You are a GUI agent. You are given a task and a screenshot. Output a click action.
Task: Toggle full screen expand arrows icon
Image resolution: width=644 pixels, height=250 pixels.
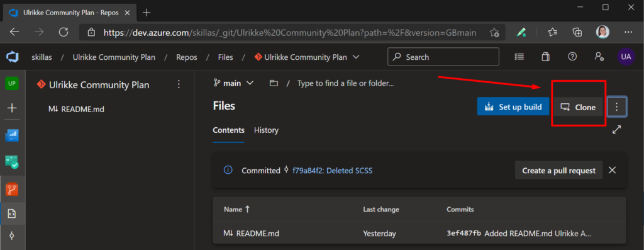pos(616,130)
